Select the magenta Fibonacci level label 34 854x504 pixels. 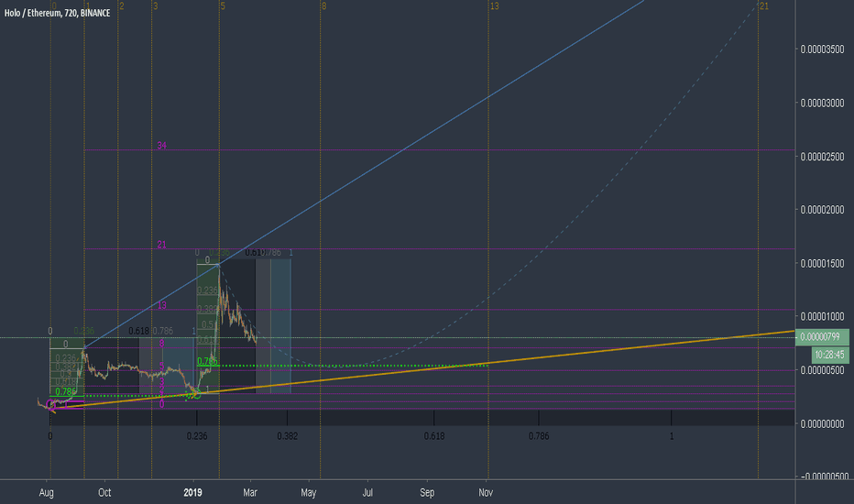[162, 146]
